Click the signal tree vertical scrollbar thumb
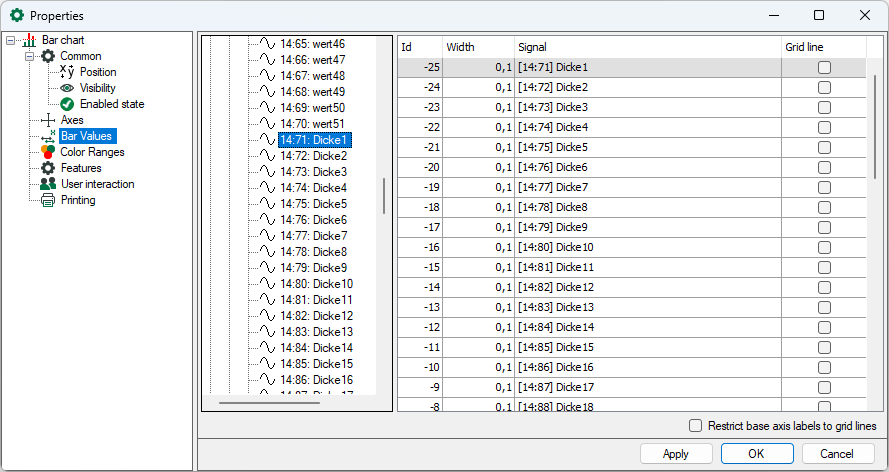The height and width of the screenshot is (472, 889). coord(384,196)
